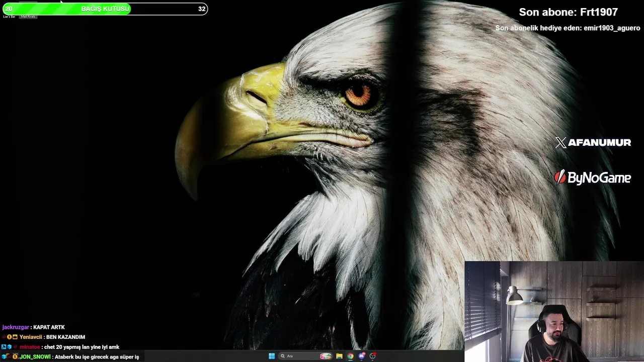644x362 pixels.
Task: Click the streamer webcam overlay
Action: (x=554, y=312)
